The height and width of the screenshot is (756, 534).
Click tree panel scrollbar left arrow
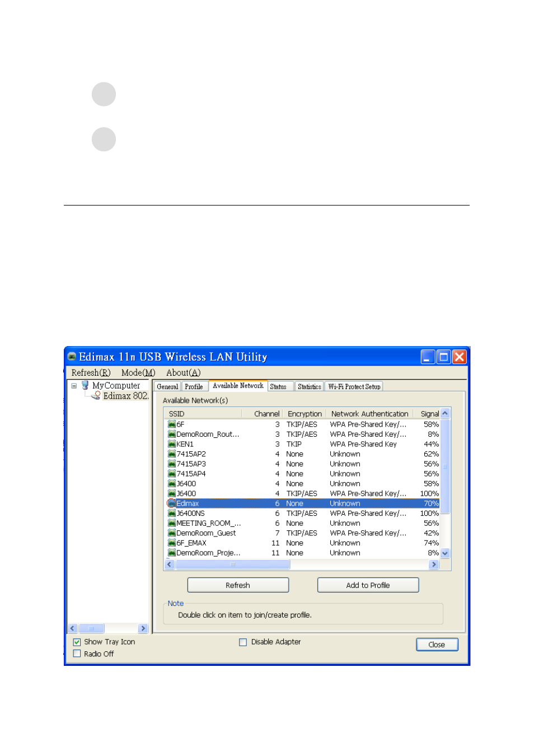[x=72, y=628]
